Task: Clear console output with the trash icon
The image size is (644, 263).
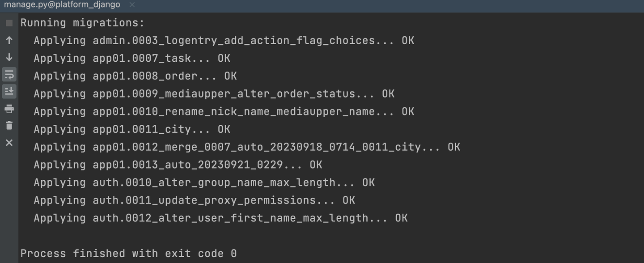Action: (x=9, y=125)
